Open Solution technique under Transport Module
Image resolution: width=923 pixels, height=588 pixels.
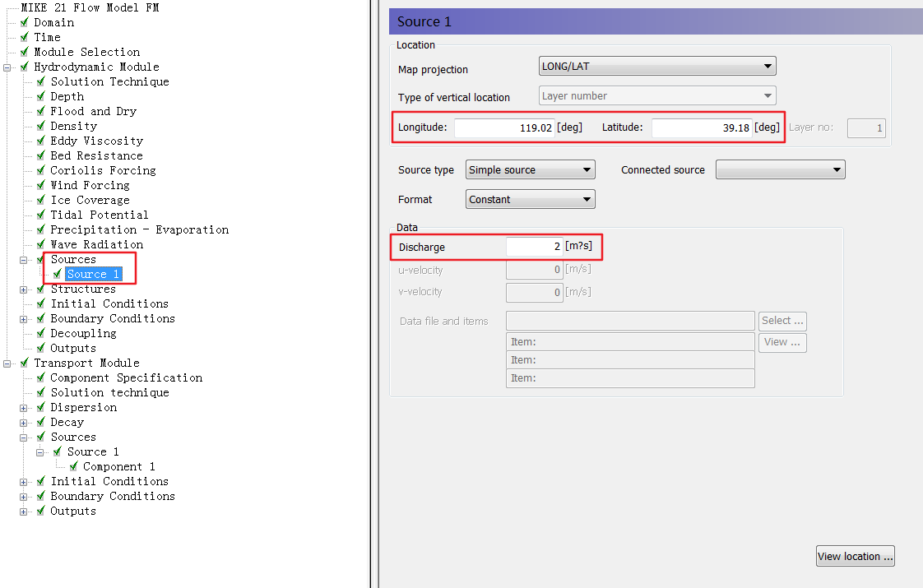[109, 392]
